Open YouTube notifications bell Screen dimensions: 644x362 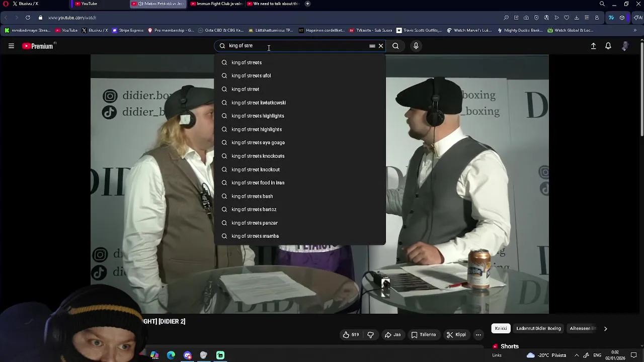click(608, 46)
